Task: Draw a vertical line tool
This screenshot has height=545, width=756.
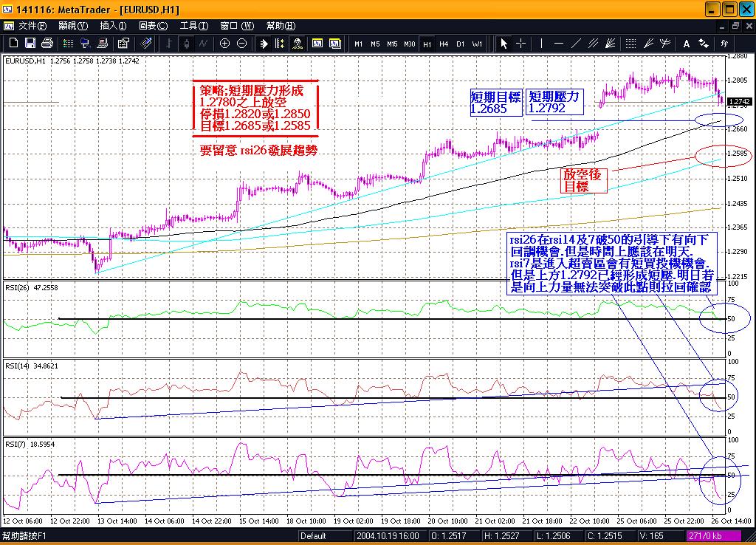Action: 541,44
